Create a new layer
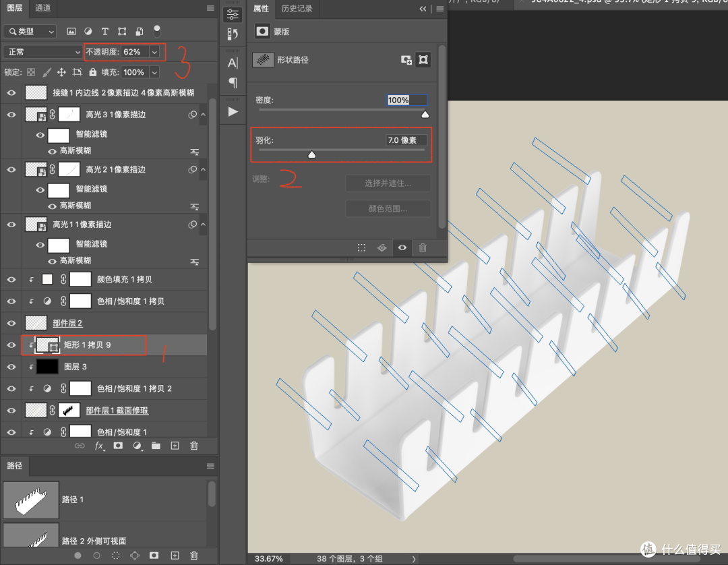The width and height of the screenshot is (728, 565). (x=175, y=446)
